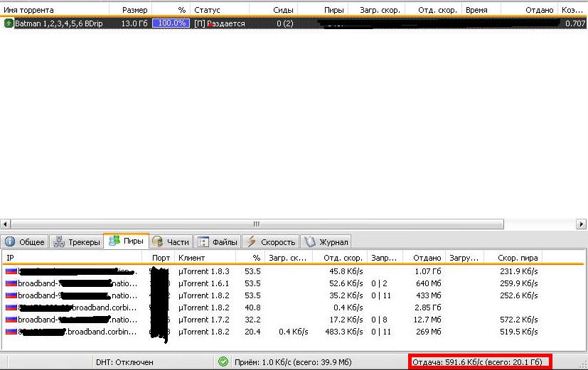This screenshot has width=588, height=370.
Task: Sort torrents by Отд. скор. header in torrent list
Action: tap(433, 10)
